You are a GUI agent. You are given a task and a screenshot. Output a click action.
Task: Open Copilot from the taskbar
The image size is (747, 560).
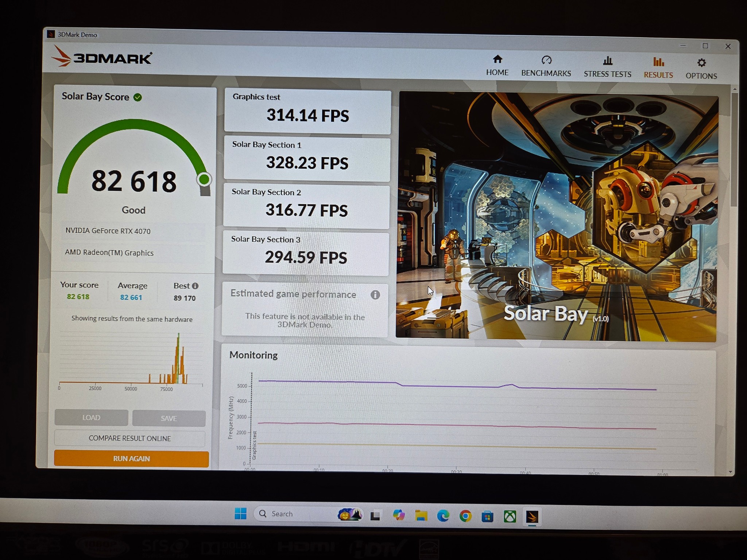(399, 515)
